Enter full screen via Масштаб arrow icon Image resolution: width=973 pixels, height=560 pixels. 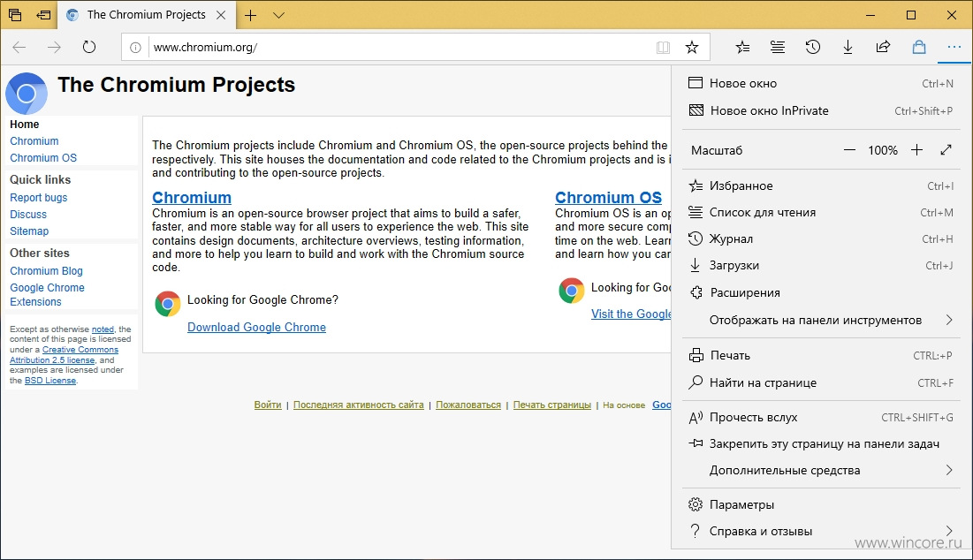(946, 150)
